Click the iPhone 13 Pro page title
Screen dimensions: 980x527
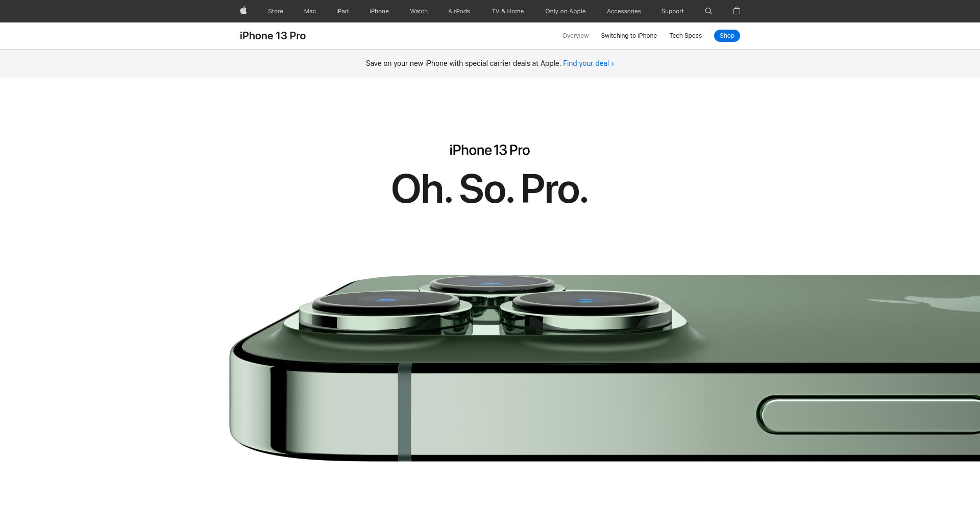pyautogui.click(x=273, y=36)
